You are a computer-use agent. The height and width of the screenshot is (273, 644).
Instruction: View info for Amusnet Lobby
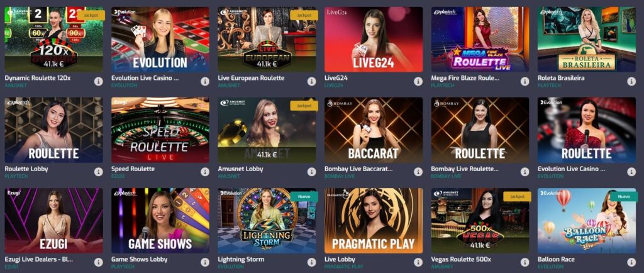(312, 172)
